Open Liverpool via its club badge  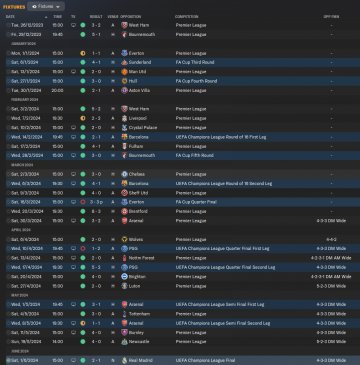[124, 118]
